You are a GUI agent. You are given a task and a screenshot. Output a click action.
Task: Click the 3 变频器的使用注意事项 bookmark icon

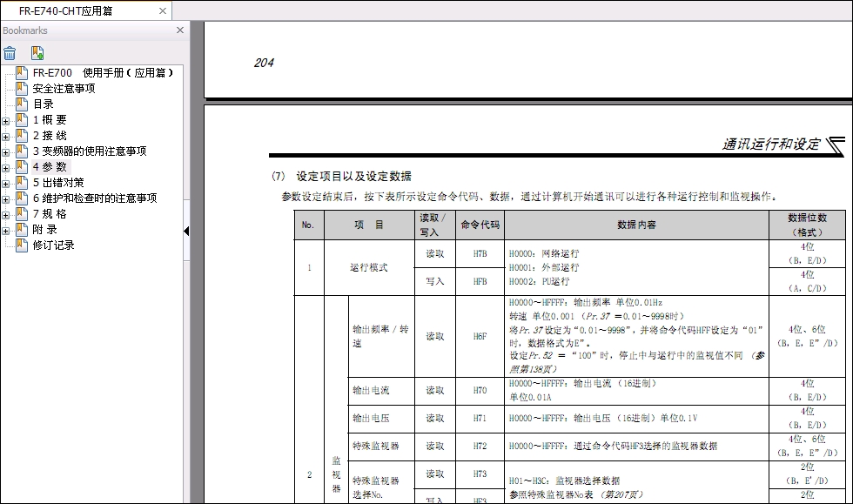click(22, 151)
